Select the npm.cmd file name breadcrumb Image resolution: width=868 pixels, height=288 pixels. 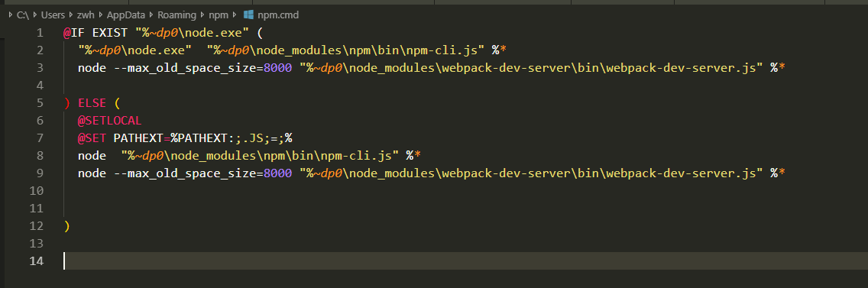tap(278, 15)
